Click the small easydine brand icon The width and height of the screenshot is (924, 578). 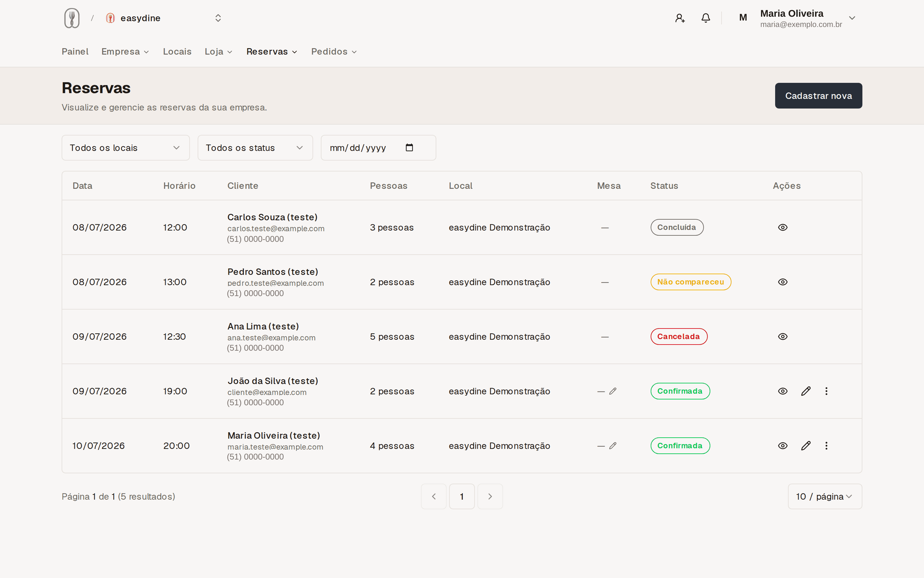(110, 18)
